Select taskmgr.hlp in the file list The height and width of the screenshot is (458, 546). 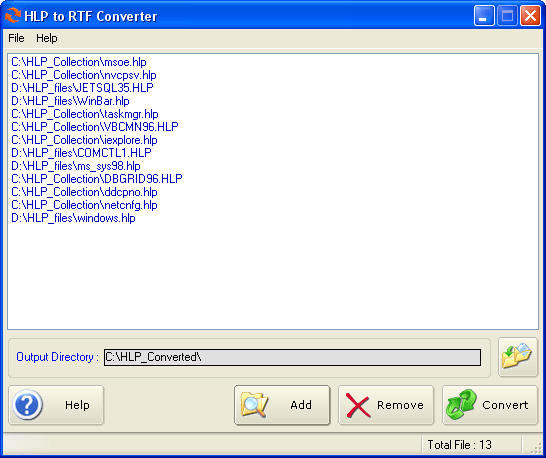(85, 114)
